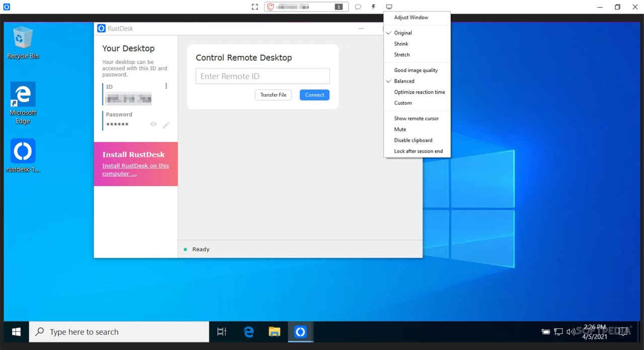
Task: Open the chat bubble icon in toolbar
Action: (x=358, y=7)
